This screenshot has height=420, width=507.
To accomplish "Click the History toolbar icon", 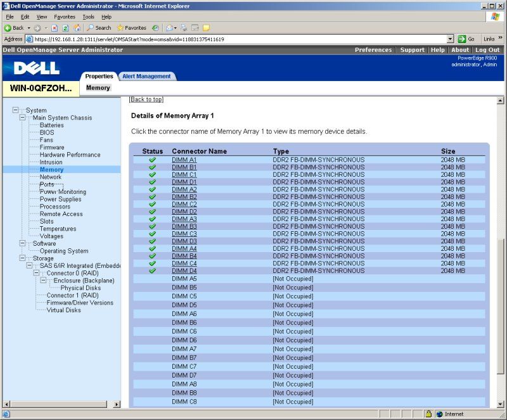I will pyautogui.click(x=155, y=28).
